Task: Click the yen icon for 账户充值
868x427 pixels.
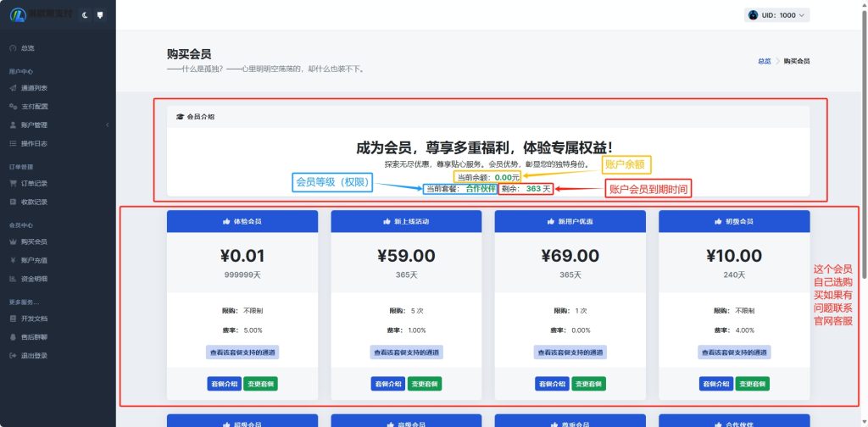Action: [13, 260]
